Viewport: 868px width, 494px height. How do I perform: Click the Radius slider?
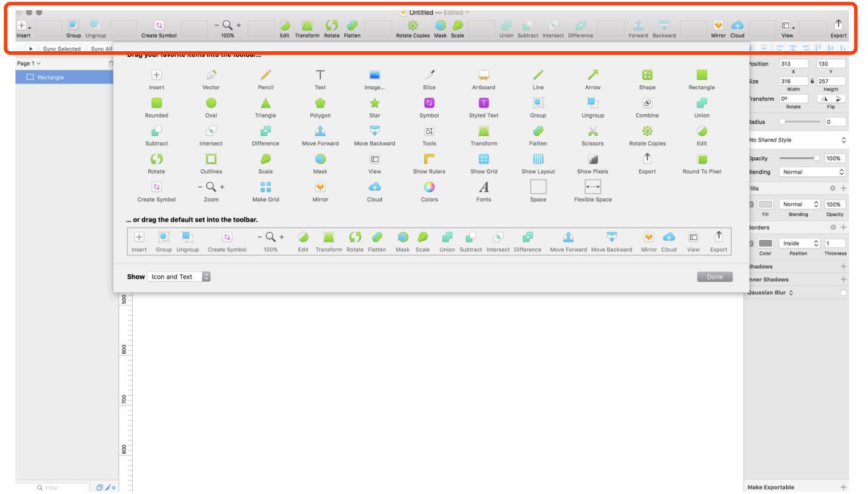click(800, 122)
